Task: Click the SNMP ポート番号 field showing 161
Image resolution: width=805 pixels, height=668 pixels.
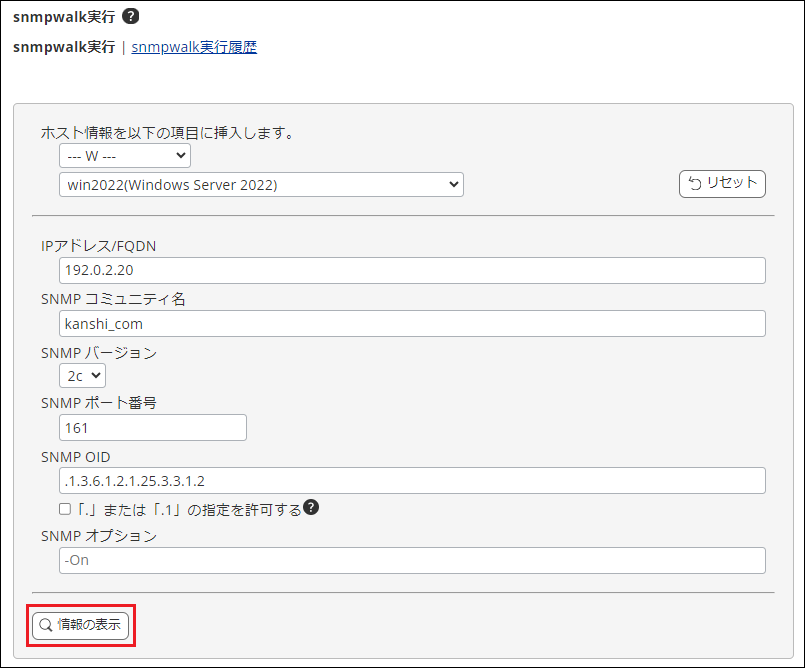Action: [x=153, y=428]
